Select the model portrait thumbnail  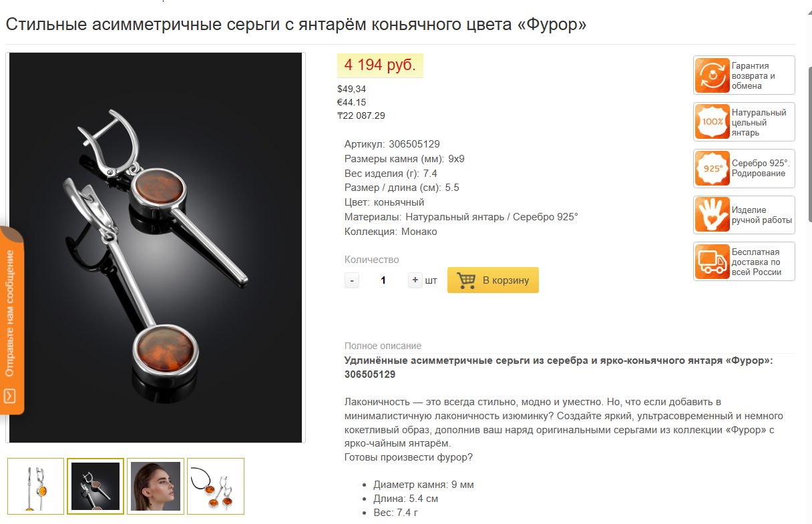pyautogui.click(x=156, y=486)
